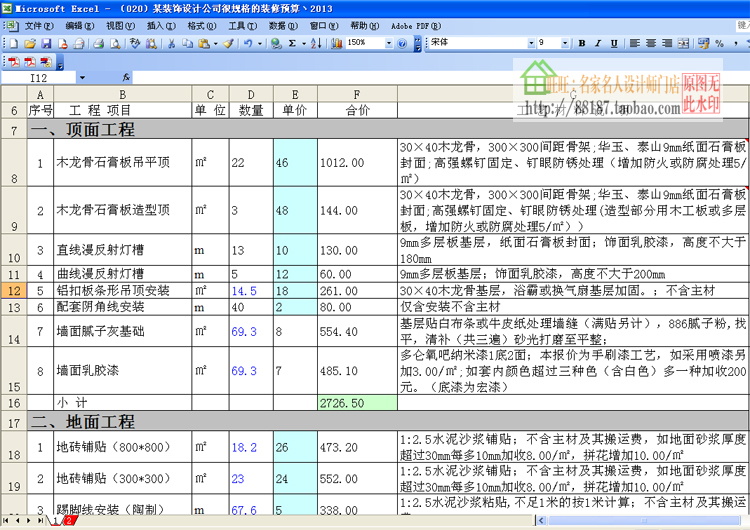Click the horizontal scrollbar left arrow
Screen dimensions: 750x530
pyautogui.click(x=541, y=520)
